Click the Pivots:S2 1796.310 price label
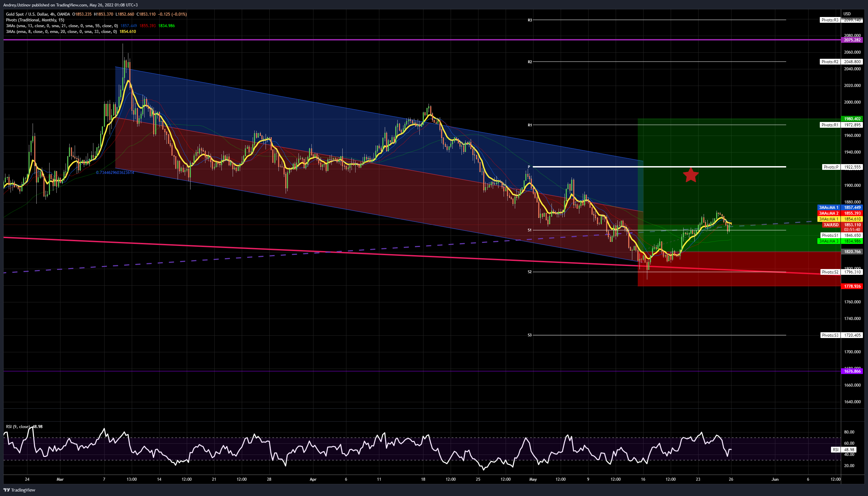The height and width of the screenshot is (496, 868). point(841,272)
